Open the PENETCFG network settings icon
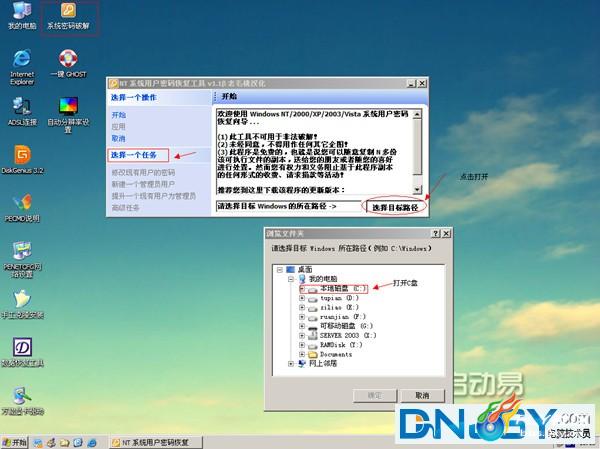This screenshot has height=449, width=600. (x=22, y=260)
